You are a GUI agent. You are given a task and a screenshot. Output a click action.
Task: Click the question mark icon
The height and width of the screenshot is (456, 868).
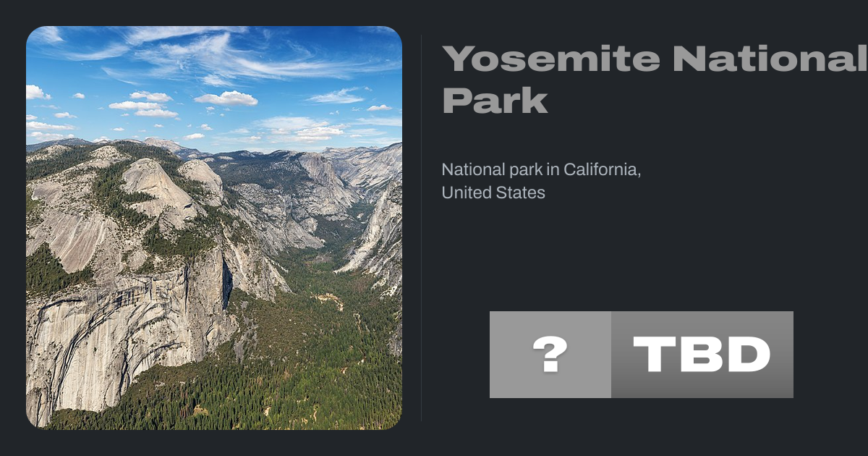point(550,355)
